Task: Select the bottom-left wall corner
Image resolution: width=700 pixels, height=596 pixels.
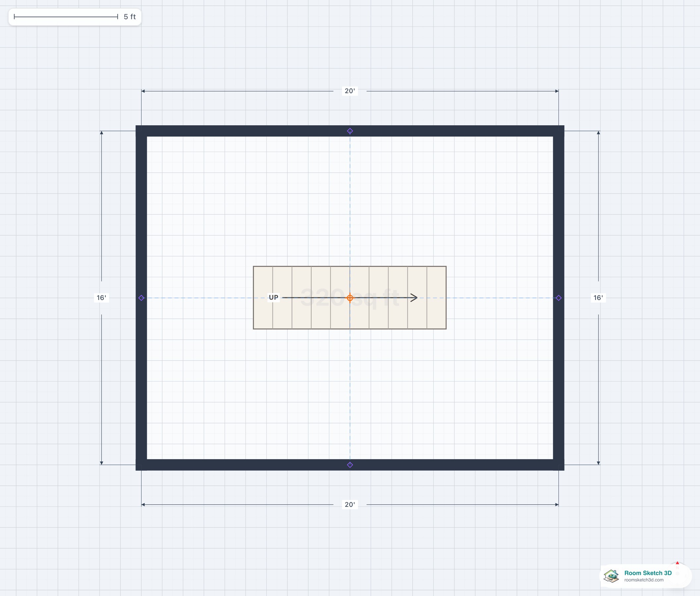Action: (x=141, y=465)
